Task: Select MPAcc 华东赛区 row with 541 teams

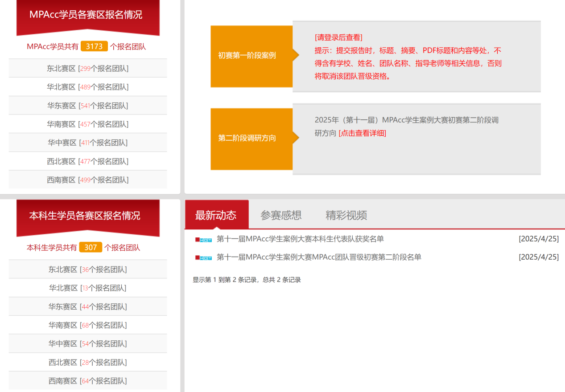Action: [88, 106]
